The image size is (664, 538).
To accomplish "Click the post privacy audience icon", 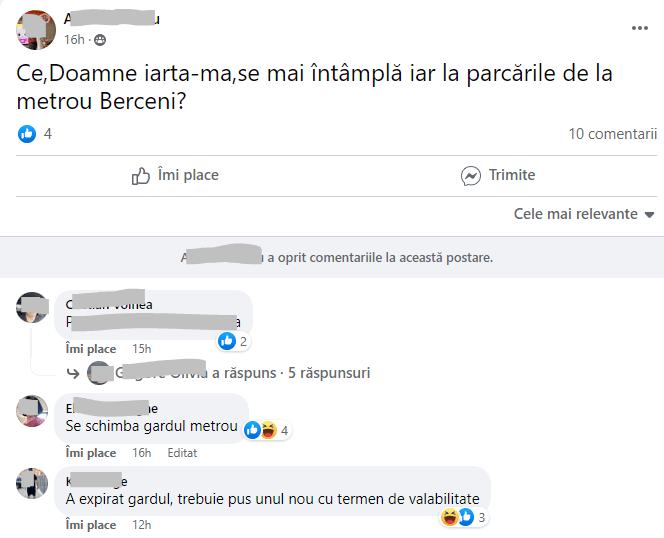I will (x=99, y=40).
